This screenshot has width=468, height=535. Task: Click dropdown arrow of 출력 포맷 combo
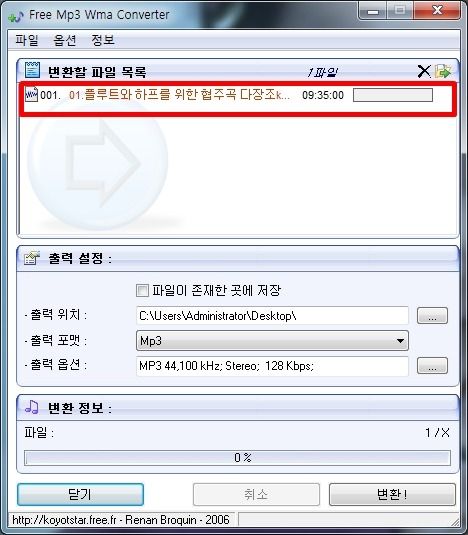pyautogui.click(x=400, y=341)
